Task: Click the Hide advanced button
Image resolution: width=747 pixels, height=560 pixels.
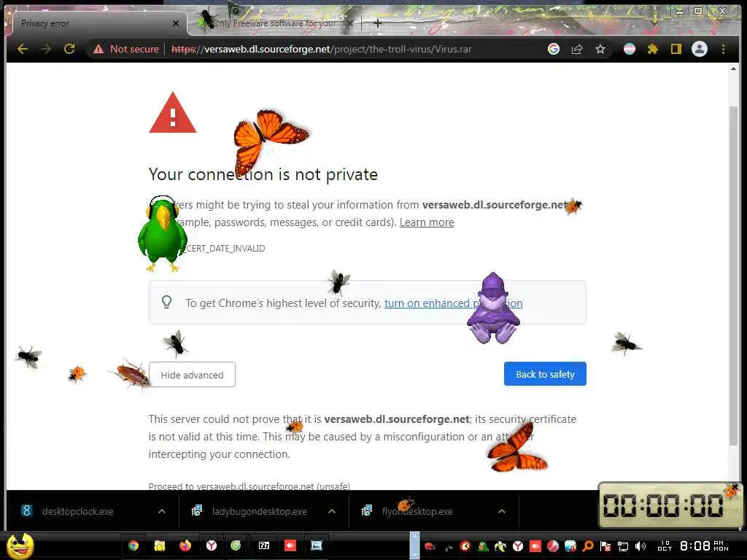Action: [x=192, y=375]
